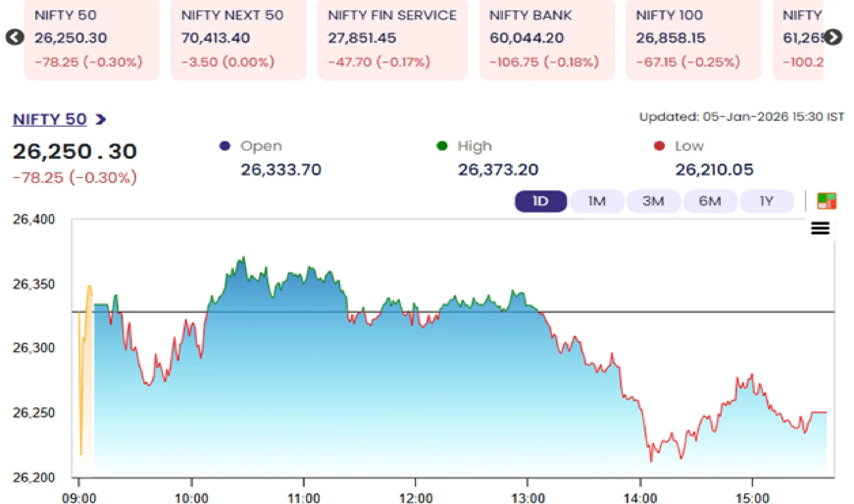This screenshot has width=854, height=504.
Task: Select the NIFTY FIN SERVICE card
Action: [392, 39]
